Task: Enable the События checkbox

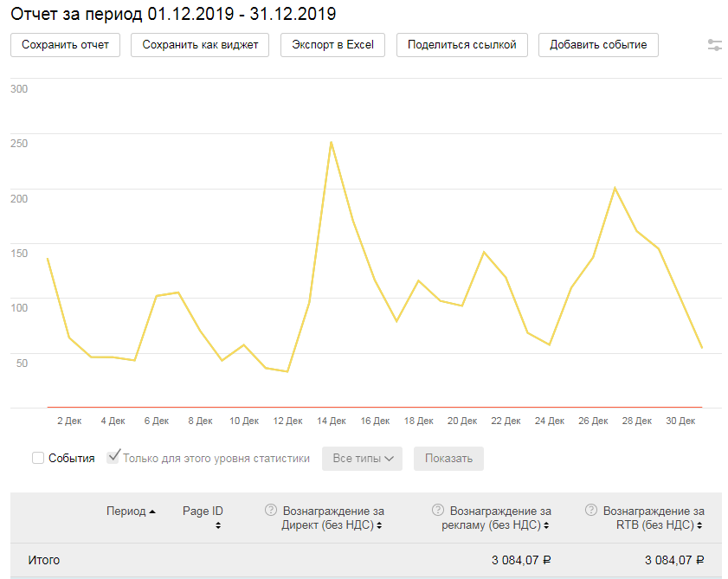Action: 38,458
